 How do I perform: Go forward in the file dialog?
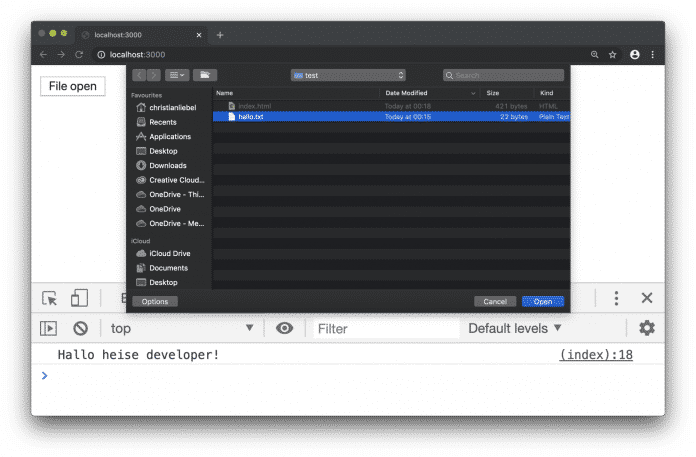[x=154, y=75]
